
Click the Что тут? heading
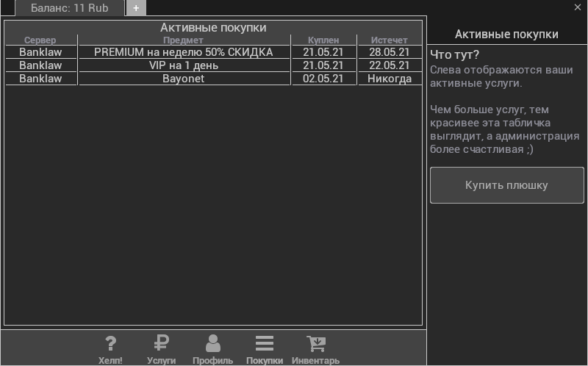click(x=454, y=54)
